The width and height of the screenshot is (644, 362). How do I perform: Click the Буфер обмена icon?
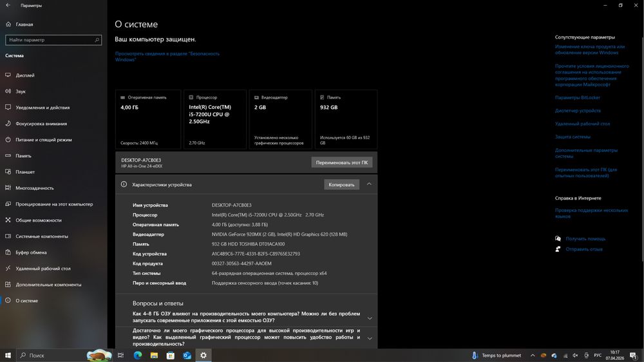8,252
